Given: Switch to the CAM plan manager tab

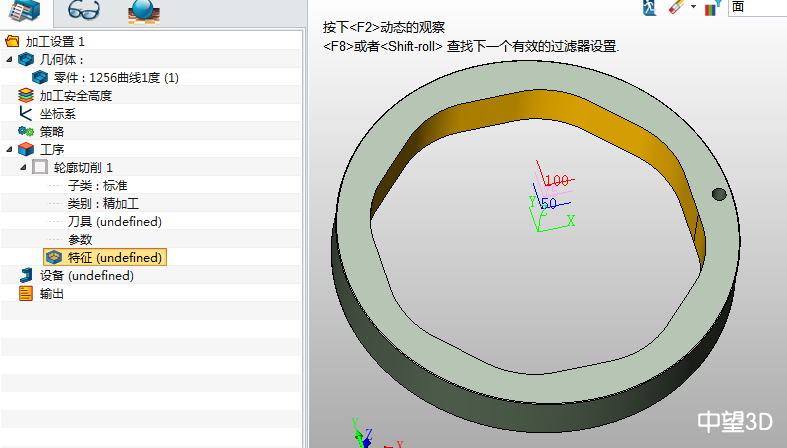Looking at the screenshot, I should (26, 12).
